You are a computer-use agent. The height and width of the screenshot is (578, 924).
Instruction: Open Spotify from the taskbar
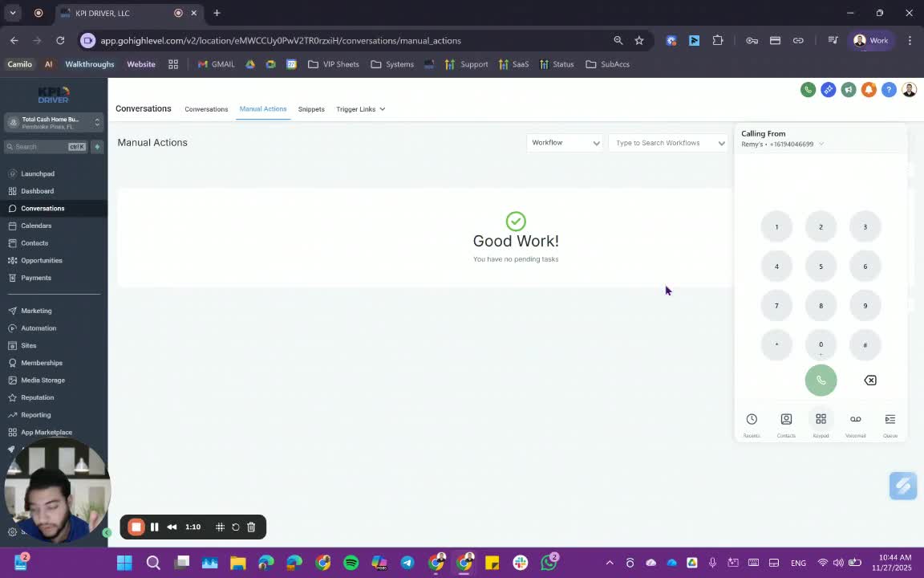tap(351, 563)
